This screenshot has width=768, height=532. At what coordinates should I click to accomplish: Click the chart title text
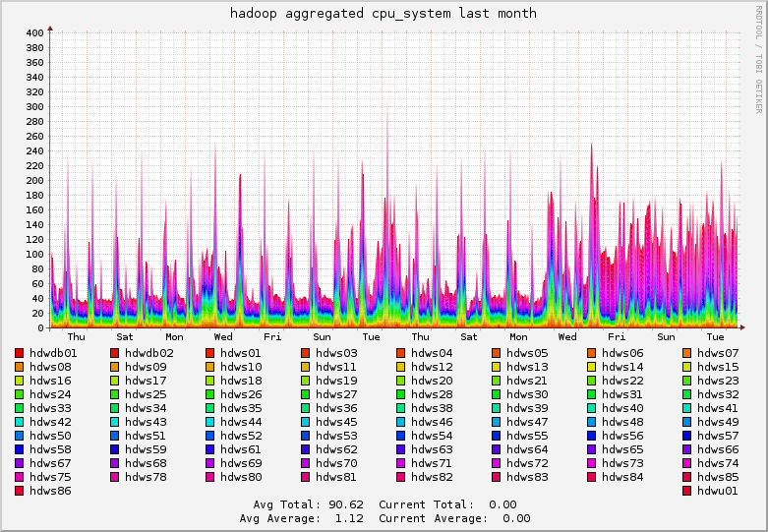click(x=384, y=13)
